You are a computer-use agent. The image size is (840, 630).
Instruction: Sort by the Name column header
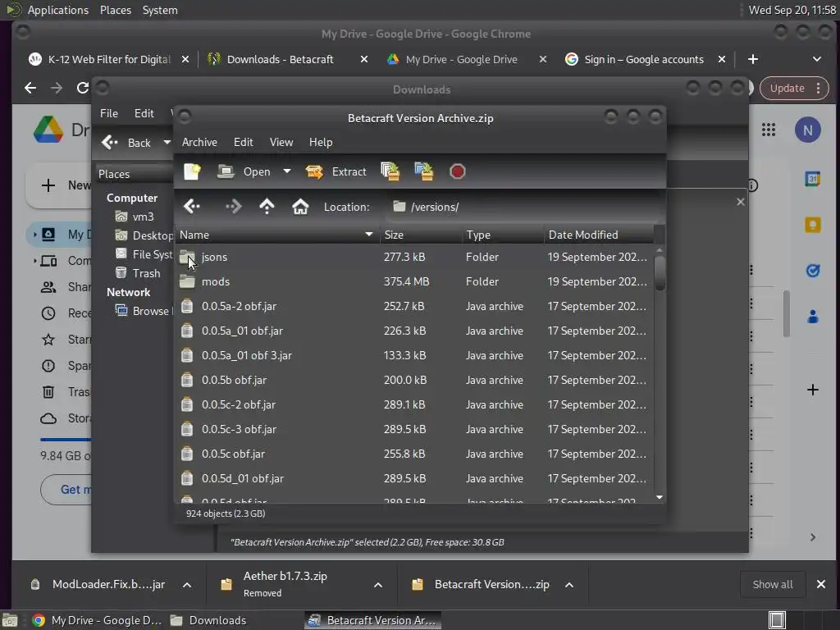[277, 235]
